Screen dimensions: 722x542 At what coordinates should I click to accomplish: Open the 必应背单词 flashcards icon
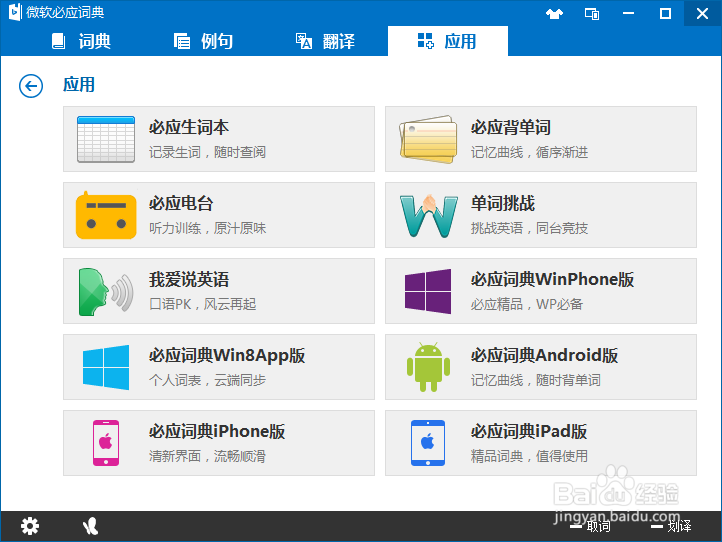pos(428,139)
